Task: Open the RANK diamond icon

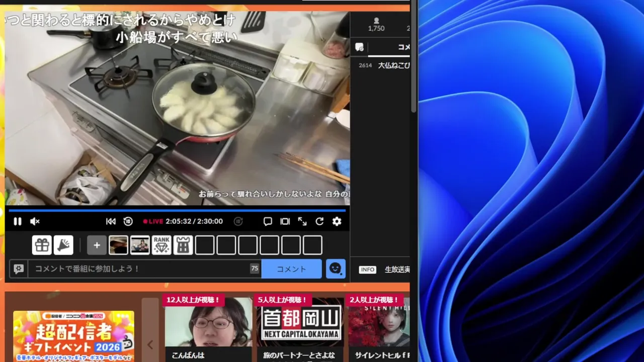Action: (x=162, y=245)
